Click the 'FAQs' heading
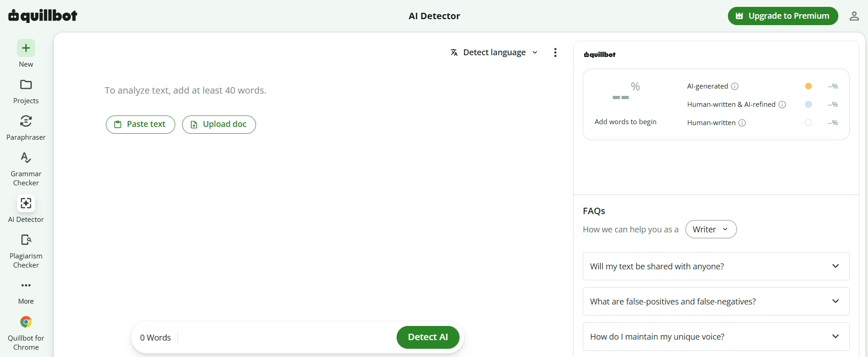The height and width of the screenshot is (357, 868). click(594, 211)
